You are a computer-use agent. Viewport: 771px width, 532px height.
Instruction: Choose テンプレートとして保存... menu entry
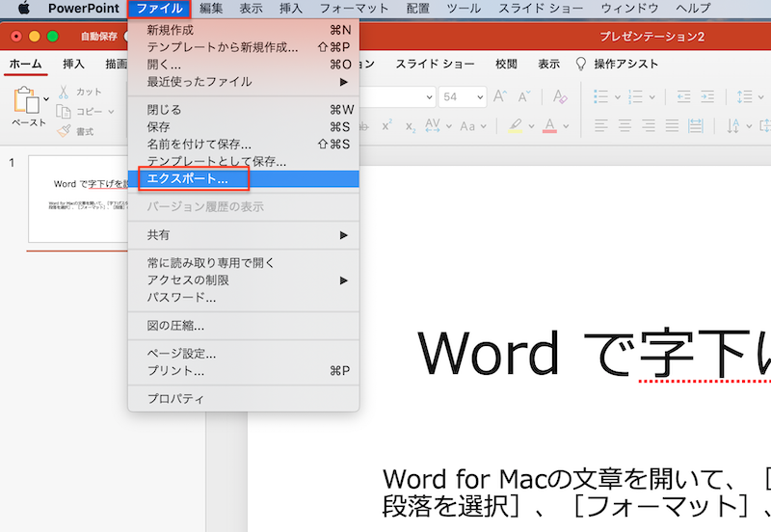[244, 161]
